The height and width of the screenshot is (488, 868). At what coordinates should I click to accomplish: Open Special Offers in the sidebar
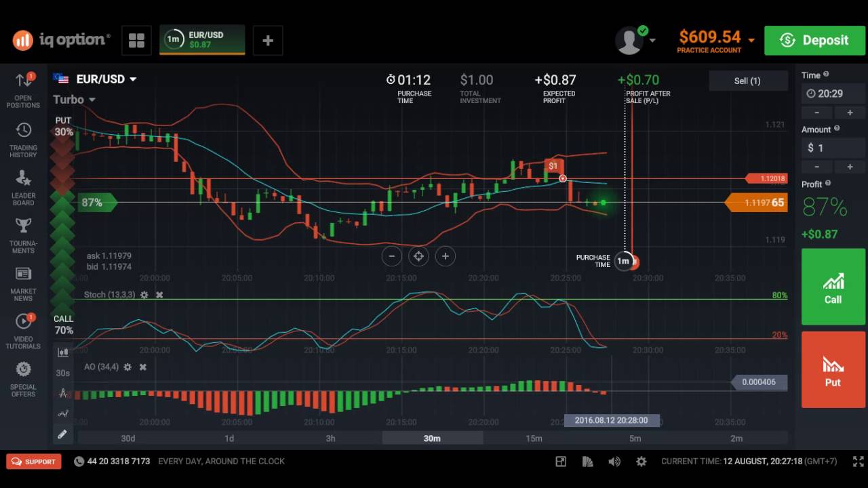(x=23, y=380)
